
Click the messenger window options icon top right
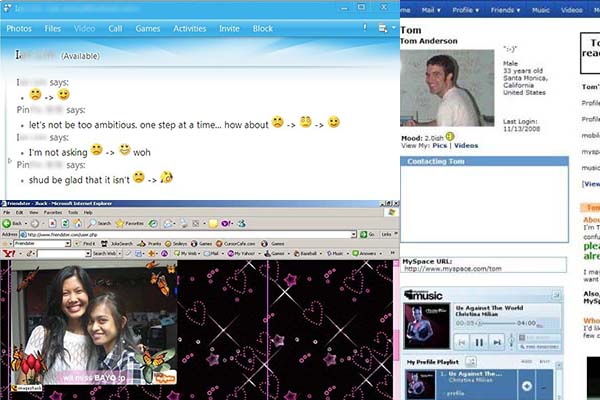click(x=382, y=28)
